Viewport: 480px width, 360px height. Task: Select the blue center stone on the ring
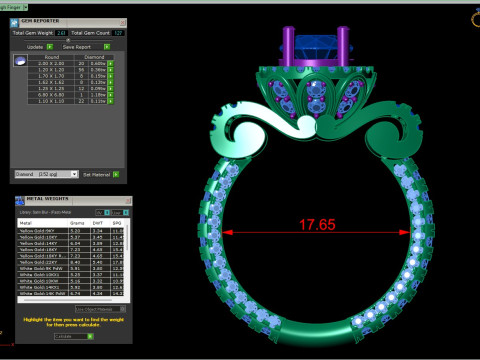coord(316,47)
